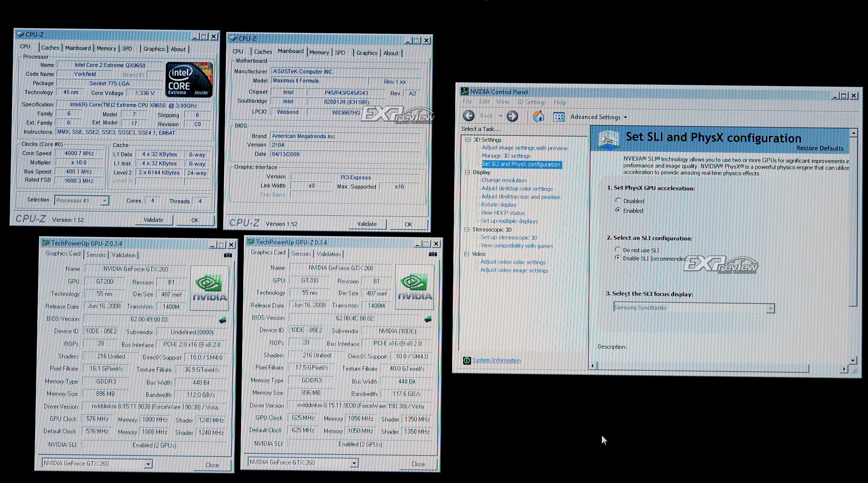Click the Advanced Settings view icon
Viewport: 868px width, 483px height.
pos(559,117)
